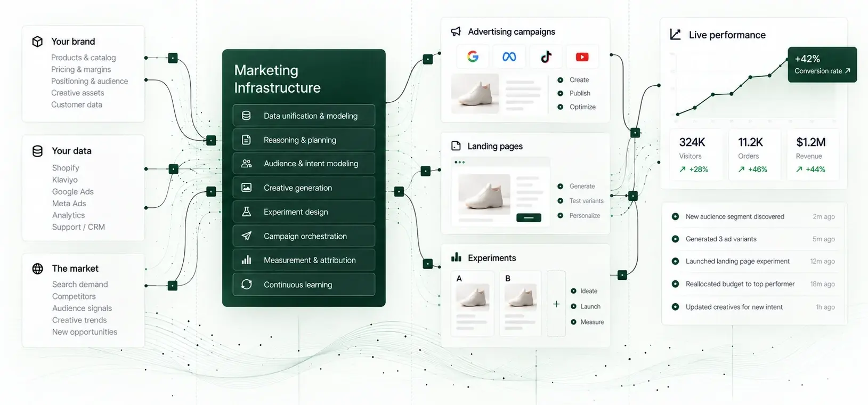Click the Experiment design flask icon
The height and width of the screenshot is (405, 868).
tap(246, 212)
